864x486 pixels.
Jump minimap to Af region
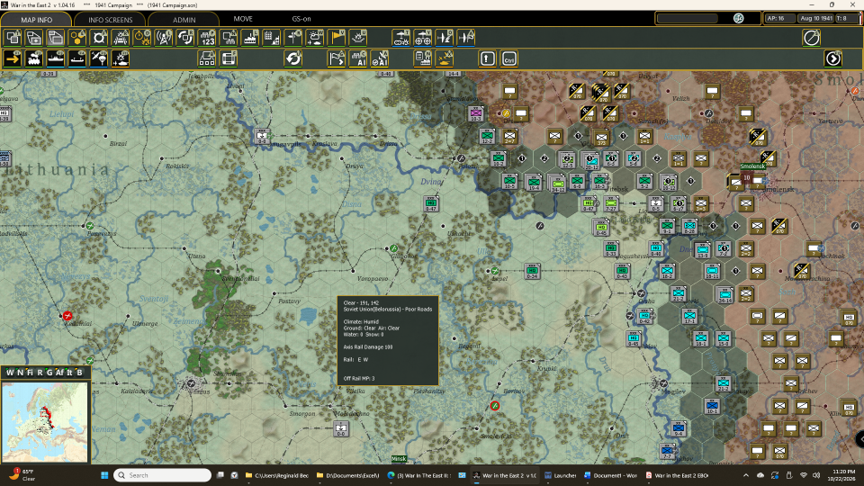(60, 372)
